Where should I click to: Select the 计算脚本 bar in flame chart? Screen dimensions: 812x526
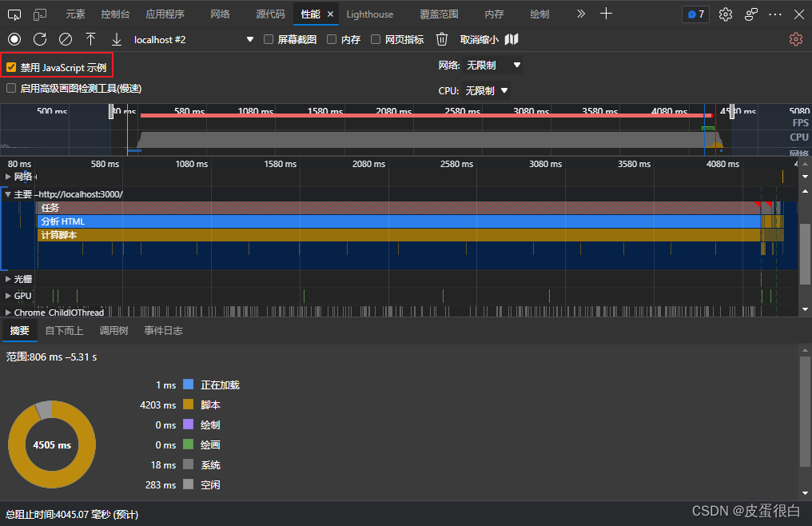398,235
